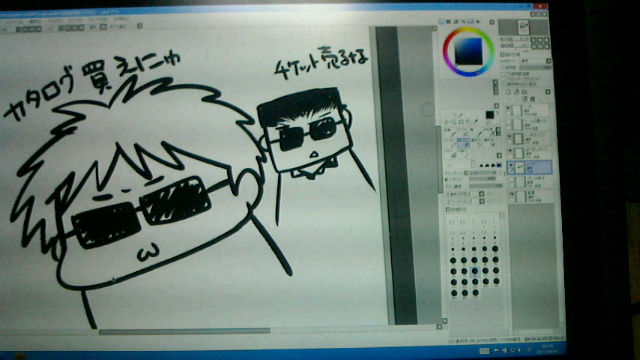Select the Hand pan tool
This screenshot has height=360, width=640.
468,122
